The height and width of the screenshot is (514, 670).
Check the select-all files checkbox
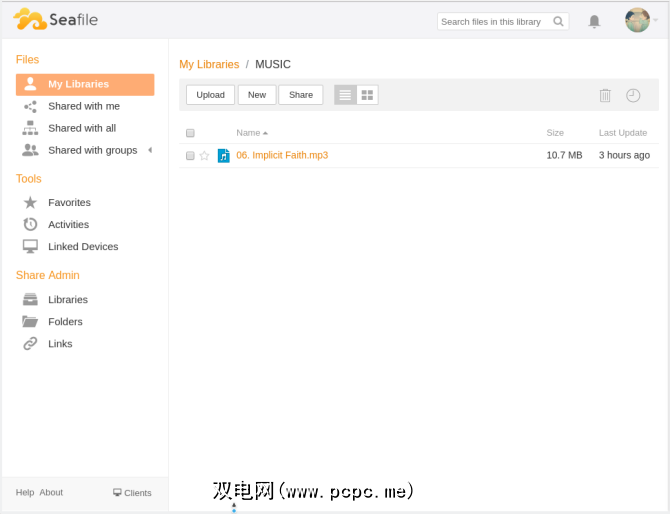[190, 133]
